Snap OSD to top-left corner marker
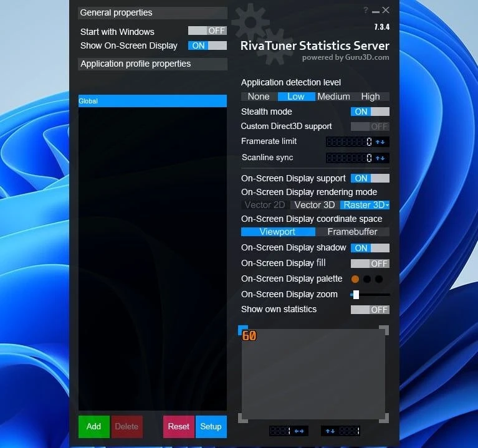Screen dimensions: 478x448 pos(242,330)
